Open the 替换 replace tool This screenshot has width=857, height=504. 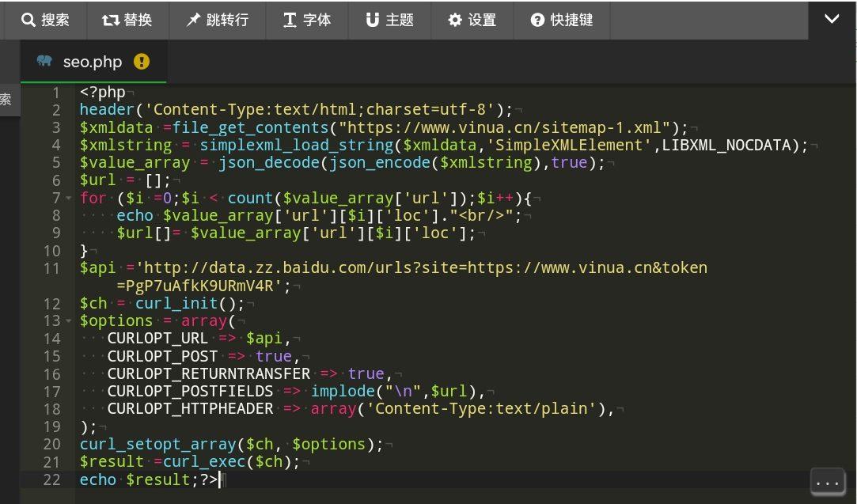tap(127, 21)
